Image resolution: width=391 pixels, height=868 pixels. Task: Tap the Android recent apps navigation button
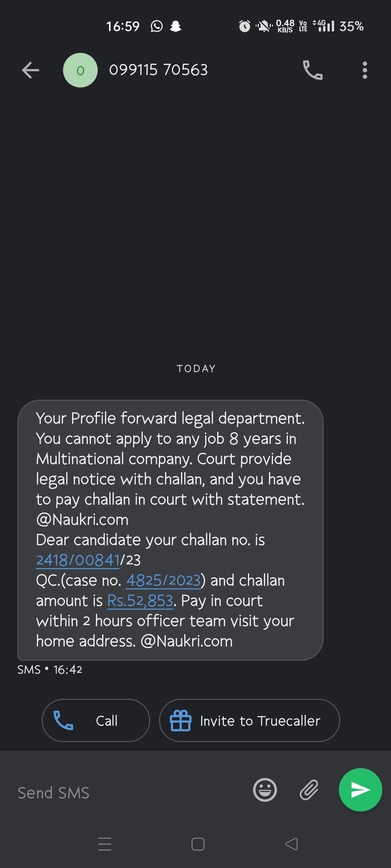pos(105,844)
